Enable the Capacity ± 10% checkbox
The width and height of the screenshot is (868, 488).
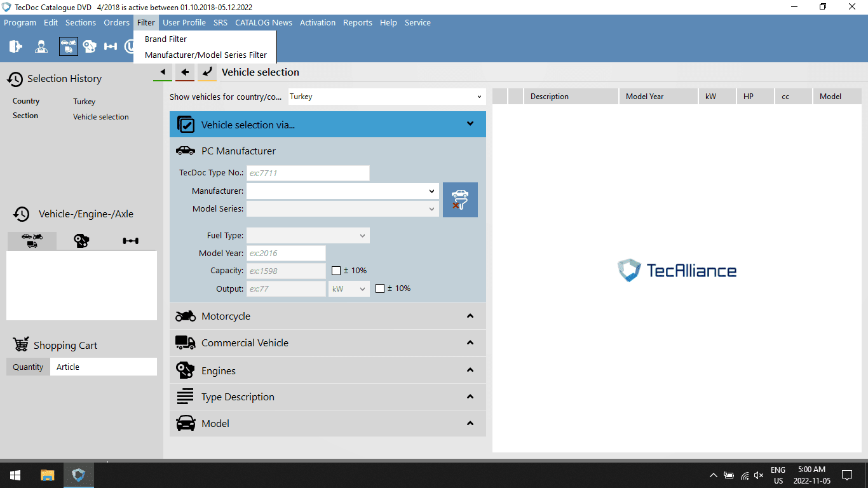337,271
